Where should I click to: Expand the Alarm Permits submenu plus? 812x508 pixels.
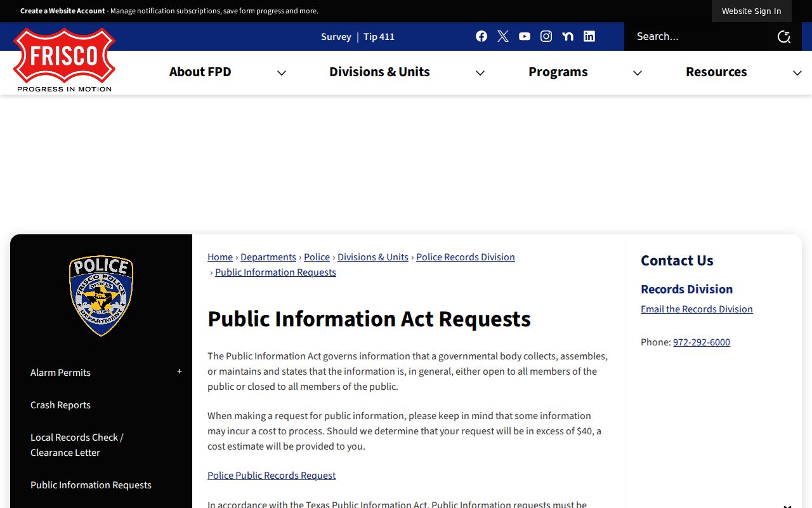(x=180, y=371)
